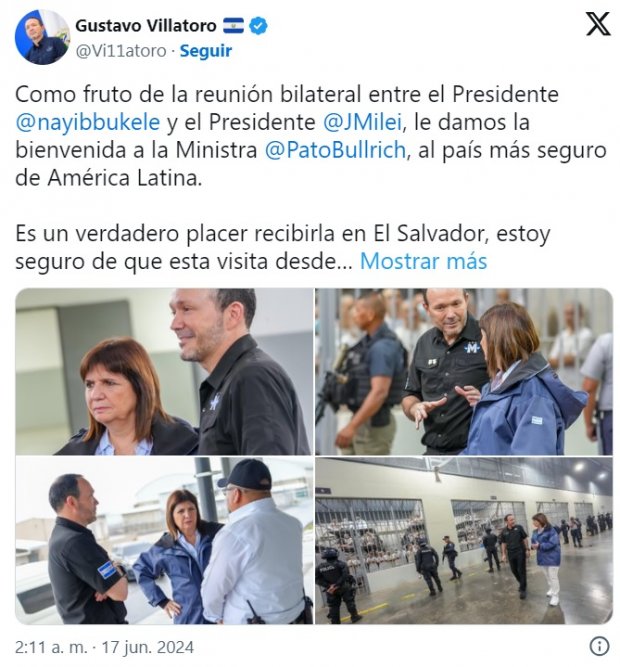This screenshot has width=620, height=667.
Task: Click the tweet info circle icon
Action: click(599, 646)
